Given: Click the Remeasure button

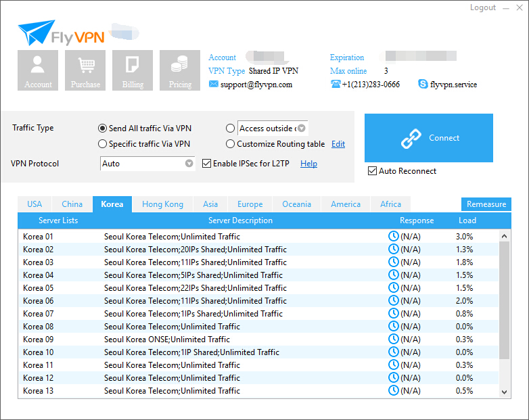Looking at the screenshot, I should tap(486, 204).
